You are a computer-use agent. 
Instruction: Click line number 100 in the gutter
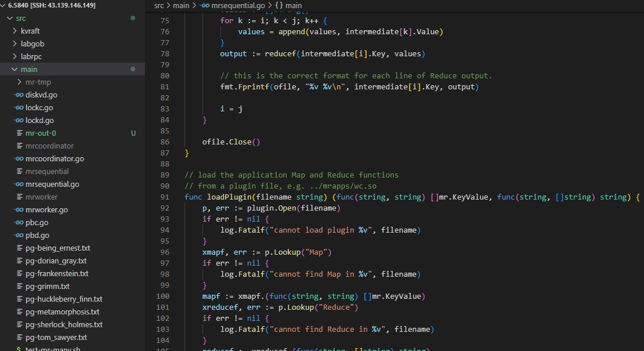click(162, 296)
